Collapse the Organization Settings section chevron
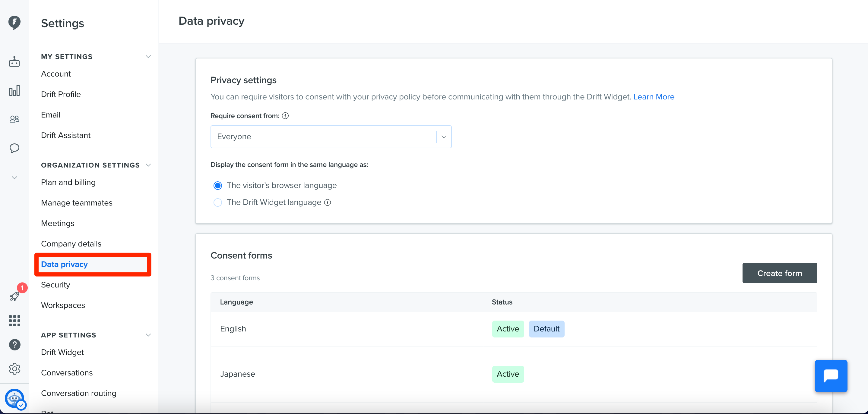Image resolution: width=868 pixels, height=414 pixels. pyautogui.click(x=148, y=165)
